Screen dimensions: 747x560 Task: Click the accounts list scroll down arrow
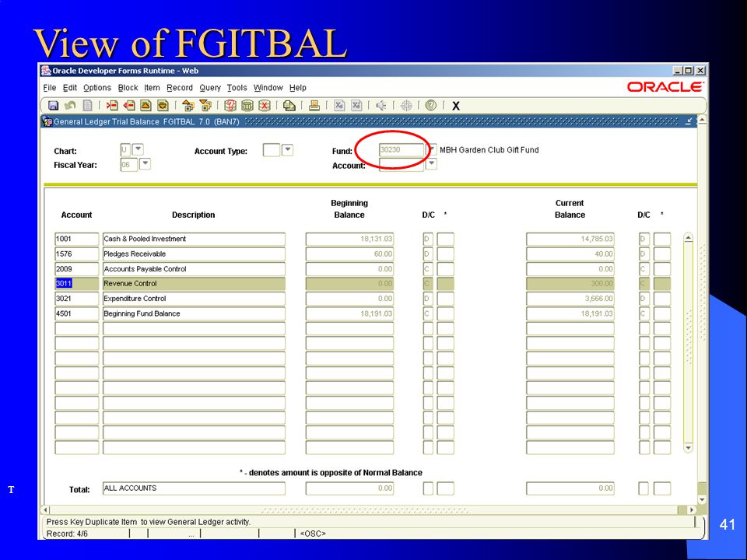[688, 448]
